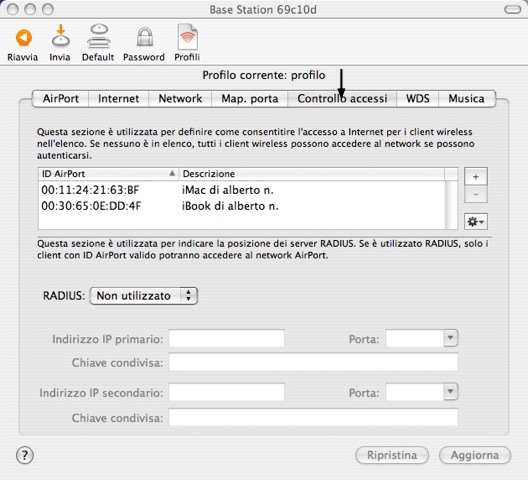This screenshot has width=528, height=480.
Task: Focus the first Chiave condivisa field
Action: pyautogui.click(x=313, y=362)
